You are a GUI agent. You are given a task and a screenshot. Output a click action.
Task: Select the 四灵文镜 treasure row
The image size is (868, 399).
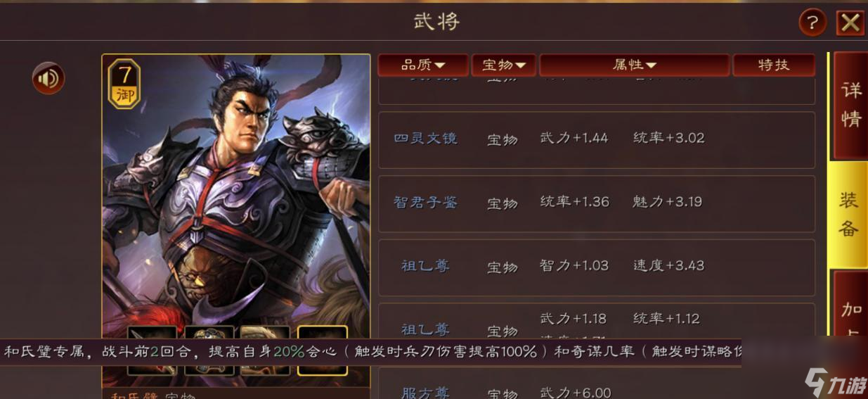point(597,139)
